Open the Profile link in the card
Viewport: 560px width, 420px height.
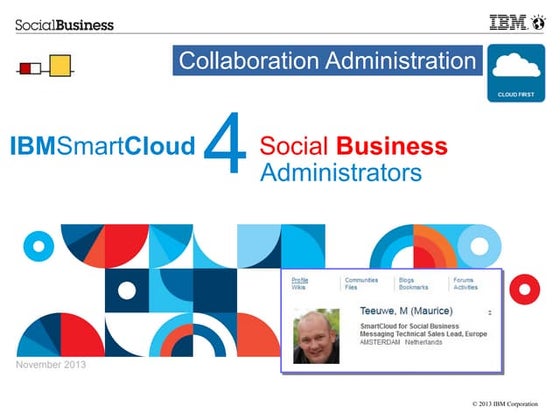[300, 280]
